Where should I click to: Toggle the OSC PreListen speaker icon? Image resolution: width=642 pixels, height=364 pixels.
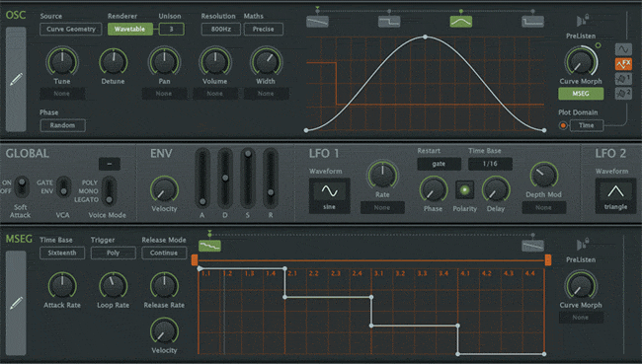click(582, 21)
